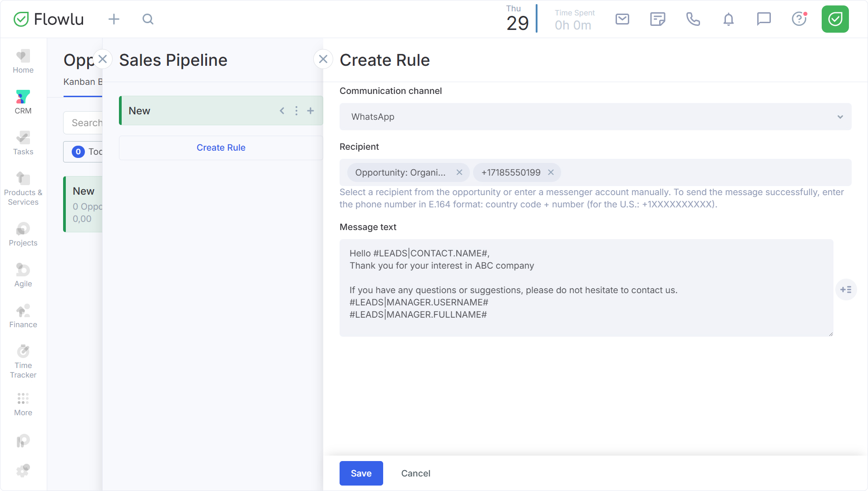This screenshot has height=491, width=868.
Task: Remove the Opportunity: Organi... recipient tag
Action: [x=459, y=172]
